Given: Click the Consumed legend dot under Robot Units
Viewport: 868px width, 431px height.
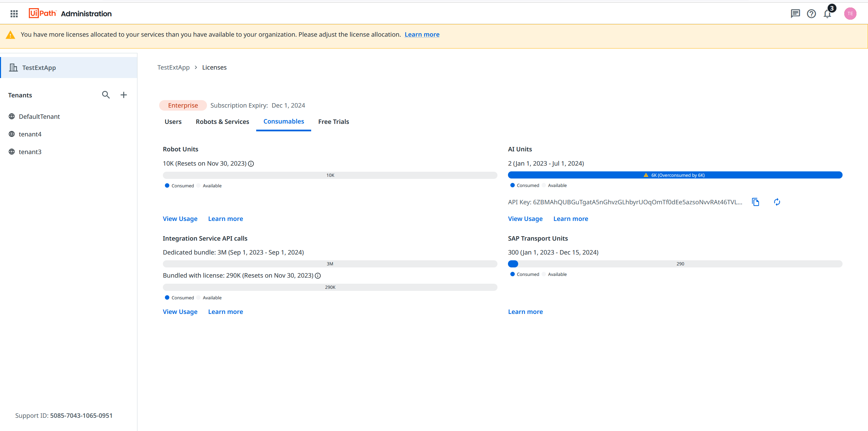Looking at the screenshot, I should (x=167, y=186).
